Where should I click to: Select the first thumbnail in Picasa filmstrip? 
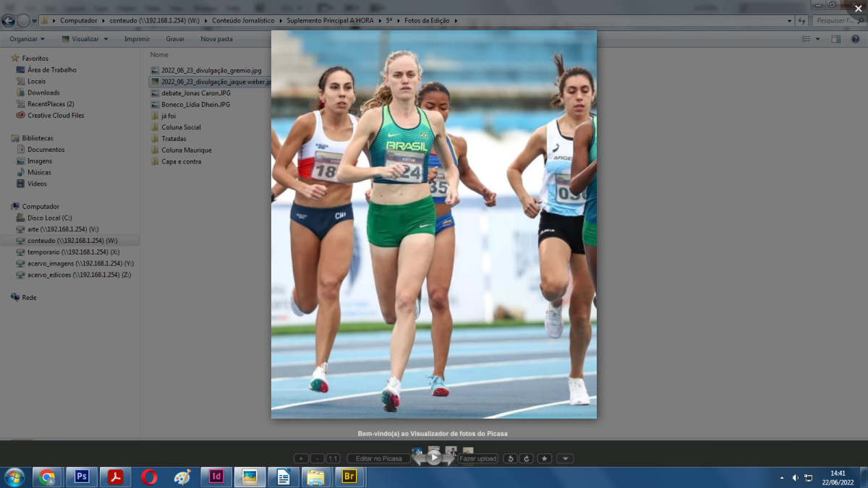pos(417,450)
